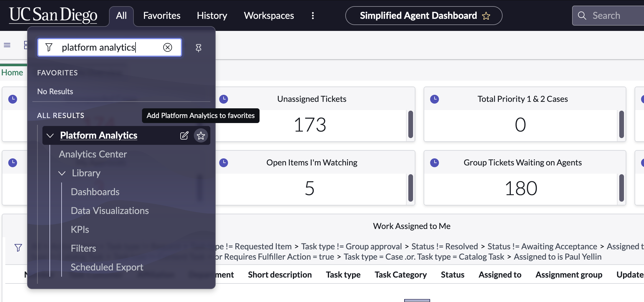
Task: Collapse the Platform Analytics section chevron
Action: (x=50, y=135)
